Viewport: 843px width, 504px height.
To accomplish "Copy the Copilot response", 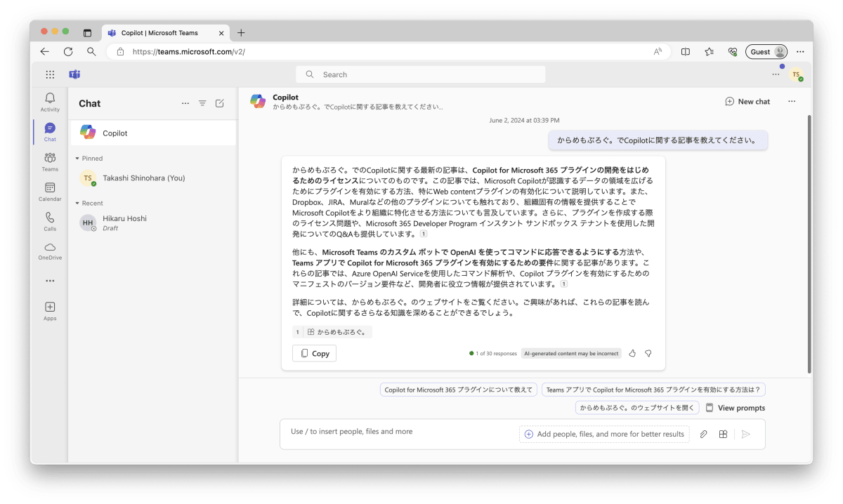I will tap(314, 353).
